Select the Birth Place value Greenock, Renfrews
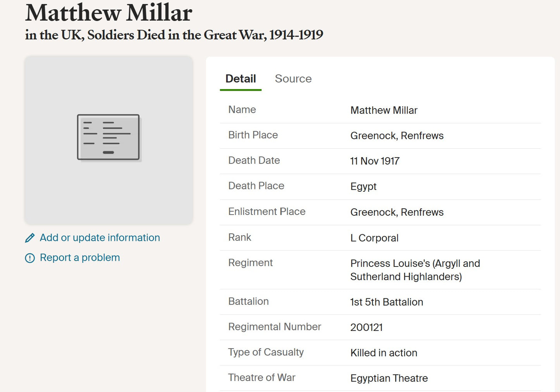The height and width of the screenshot is (392, 560). (x=397, y=136)
